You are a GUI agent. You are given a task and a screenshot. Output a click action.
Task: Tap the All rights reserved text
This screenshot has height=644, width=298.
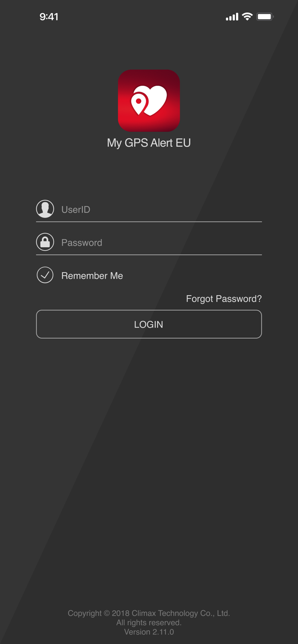click(149, 623)
